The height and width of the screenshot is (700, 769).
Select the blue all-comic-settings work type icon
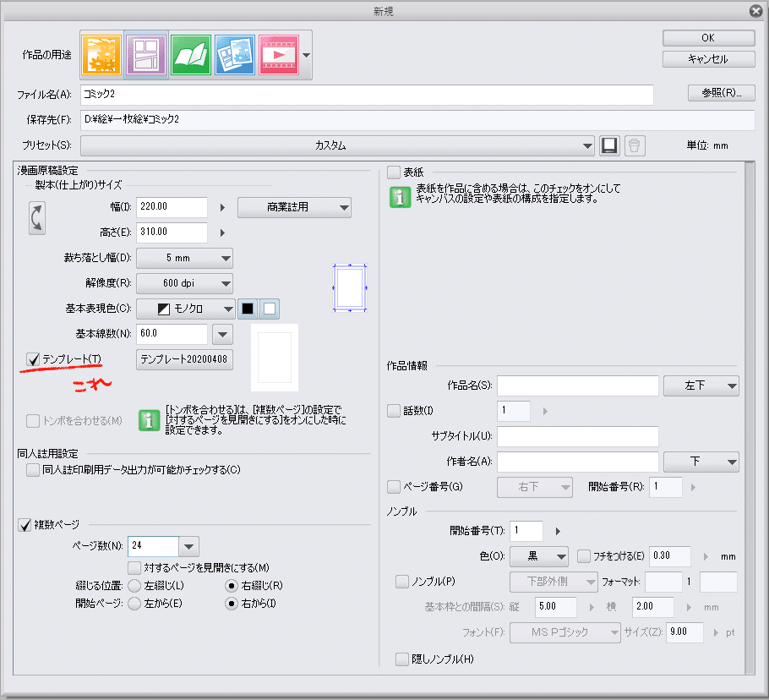pos(235,54)
